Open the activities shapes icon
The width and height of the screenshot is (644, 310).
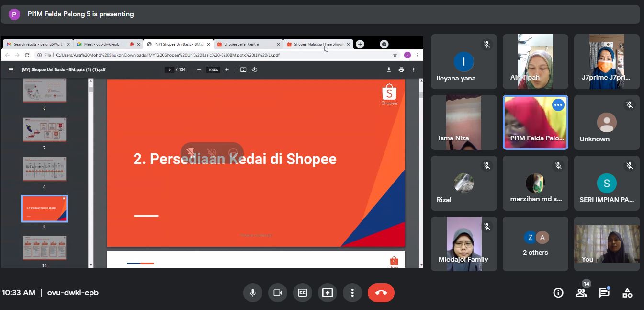[x=627, y=293]
